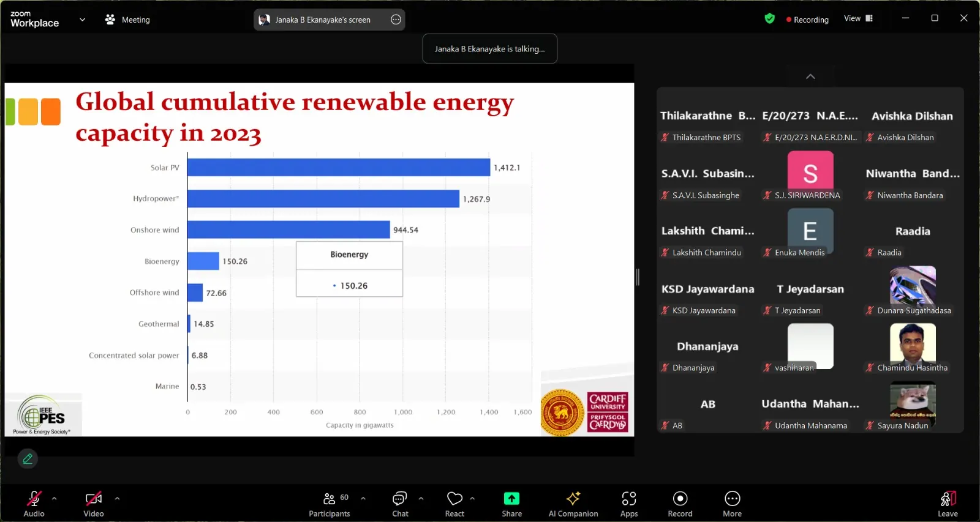This screenshot has height=522, width=980.
Task: Open screen share options ellipsis button
Action: point(396,20)
